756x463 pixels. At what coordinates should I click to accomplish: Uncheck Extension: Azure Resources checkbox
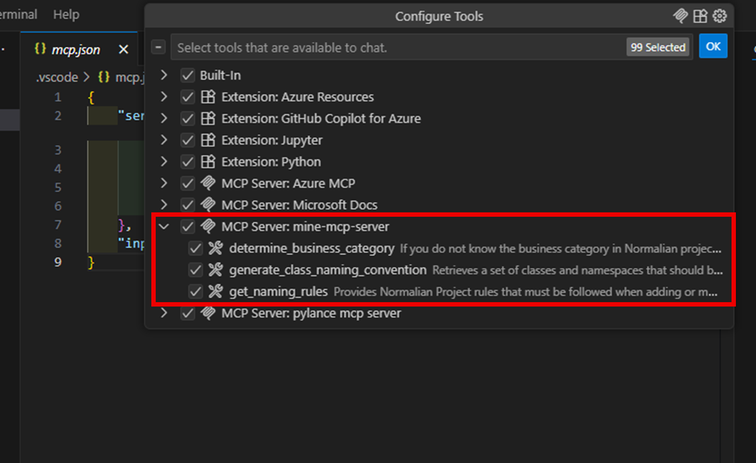pos(187,97)
